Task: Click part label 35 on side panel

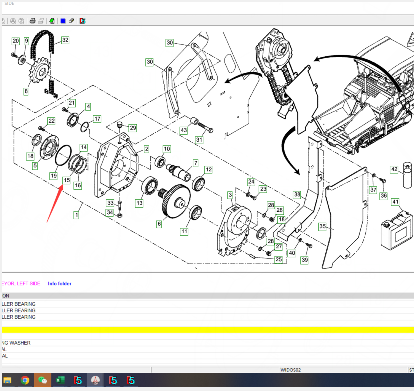Action: 322,226
